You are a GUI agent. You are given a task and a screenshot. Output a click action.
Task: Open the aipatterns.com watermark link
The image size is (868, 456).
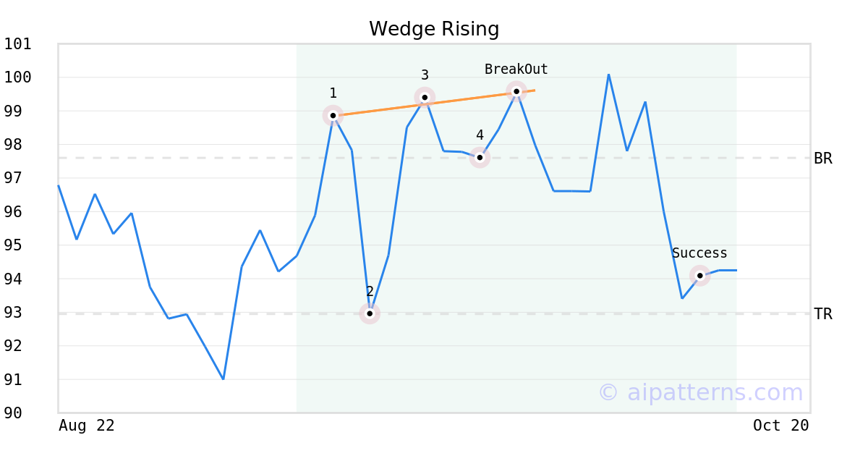pyautogui.click(x=700, y=392)
